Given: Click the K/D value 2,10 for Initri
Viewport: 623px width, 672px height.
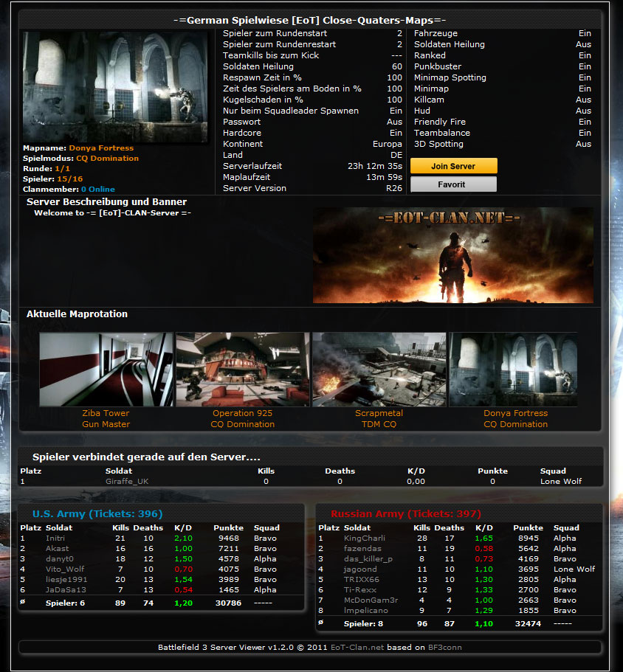Looking at the screenshot, I should click(183, 538).
